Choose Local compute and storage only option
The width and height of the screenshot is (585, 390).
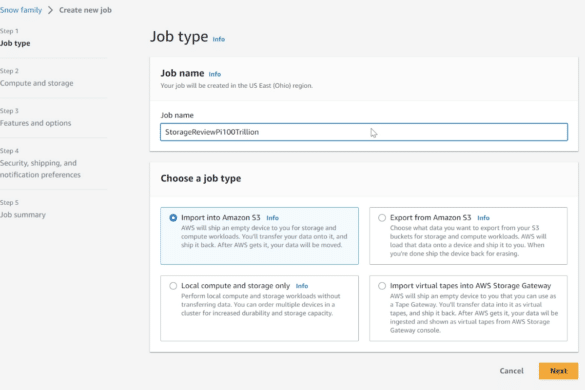[173, 286]
